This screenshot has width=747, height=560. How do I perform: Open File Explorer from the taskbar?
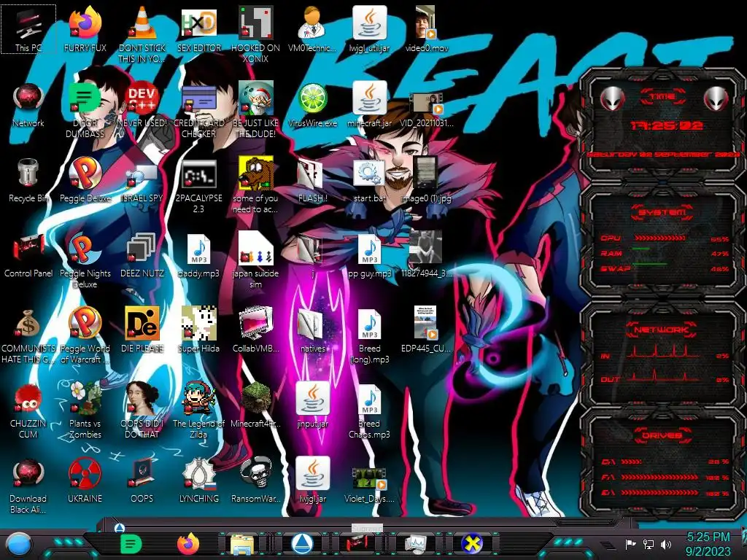pyautogui.click(x=242, y=544)
